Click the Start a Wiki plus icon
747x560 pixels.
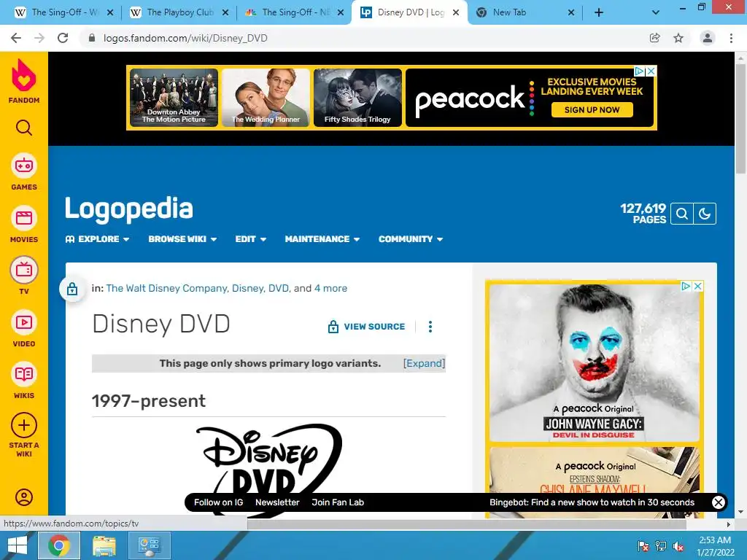[x=24, y=425]
